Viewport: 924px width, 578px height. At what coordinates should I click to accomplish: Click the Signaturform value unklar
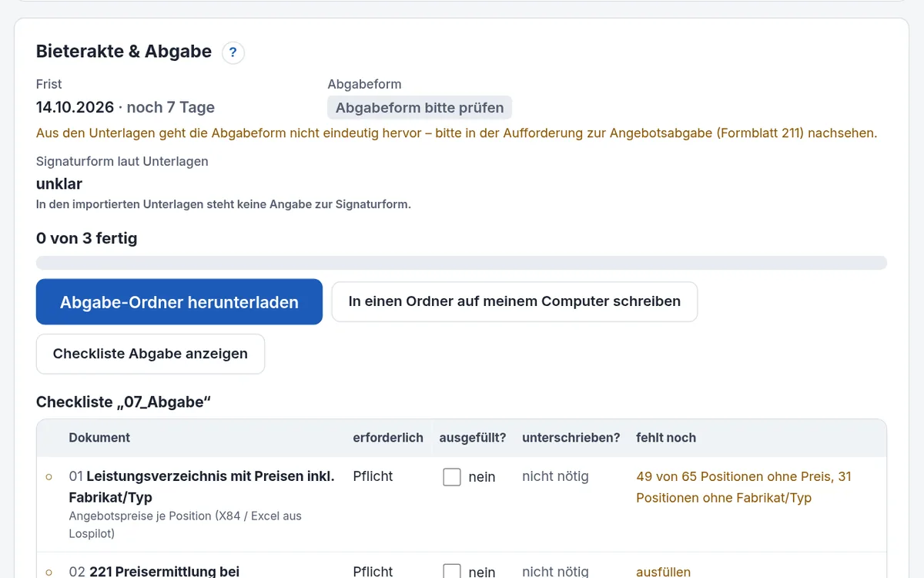[x=59, y=184]
